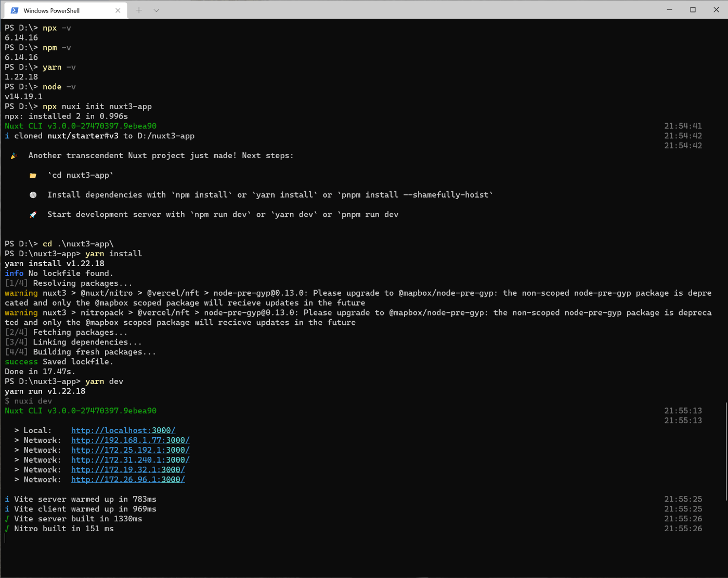Open the http://localhost:3000/ link
The height and width of the screenshot is (578, 728).
click(123, 430)
